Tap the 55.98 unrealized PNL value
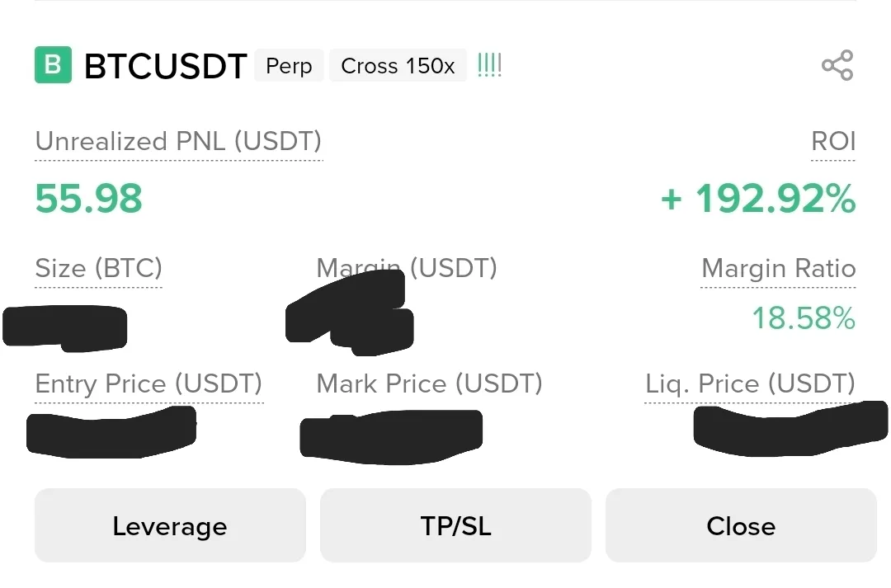The height and width of the screenshot is (588, 891). click(x=89, y=199)
